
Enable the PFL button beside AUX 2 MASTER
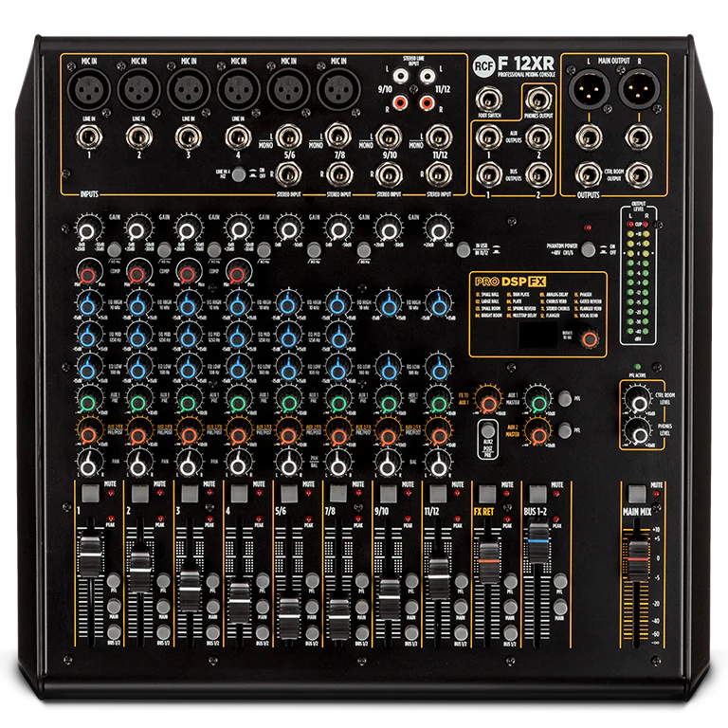pos(565,430)
